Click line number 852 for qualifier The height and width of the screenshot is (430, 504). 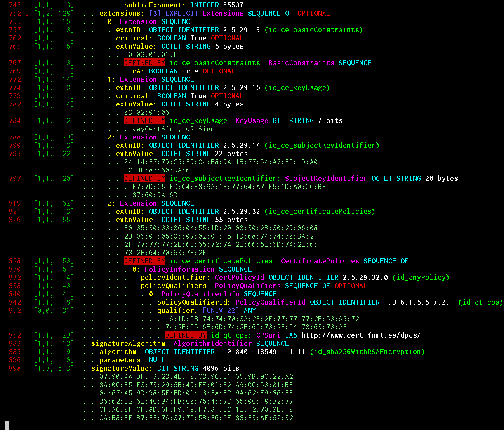(14, 310)
